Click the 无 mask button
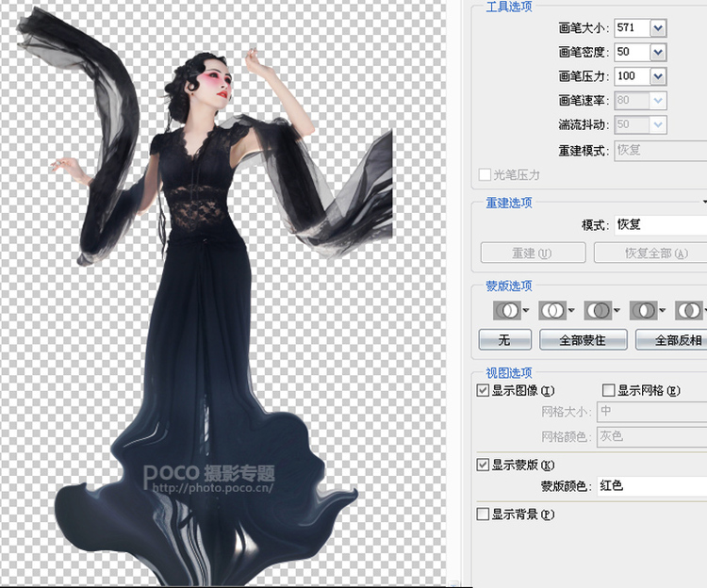707x588 pixels. (x=505, y=340)
